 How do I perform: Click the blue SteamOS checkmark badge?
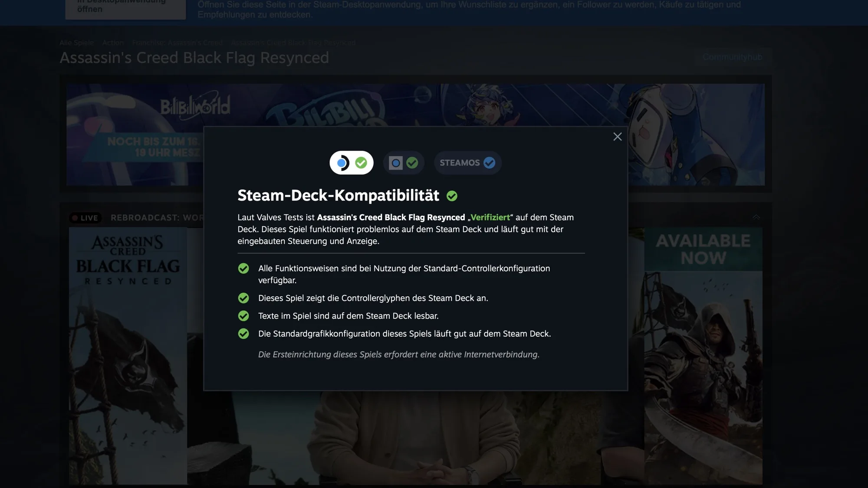pyautogui.click(x=489, y=163)
